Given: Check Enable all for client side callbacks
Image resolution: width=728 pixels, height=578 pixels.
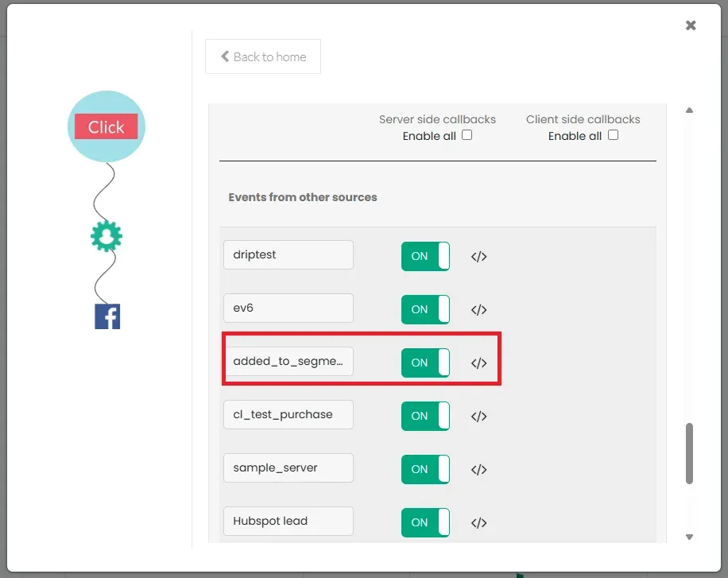Looking at the screenshot, I should coord(613,134).
